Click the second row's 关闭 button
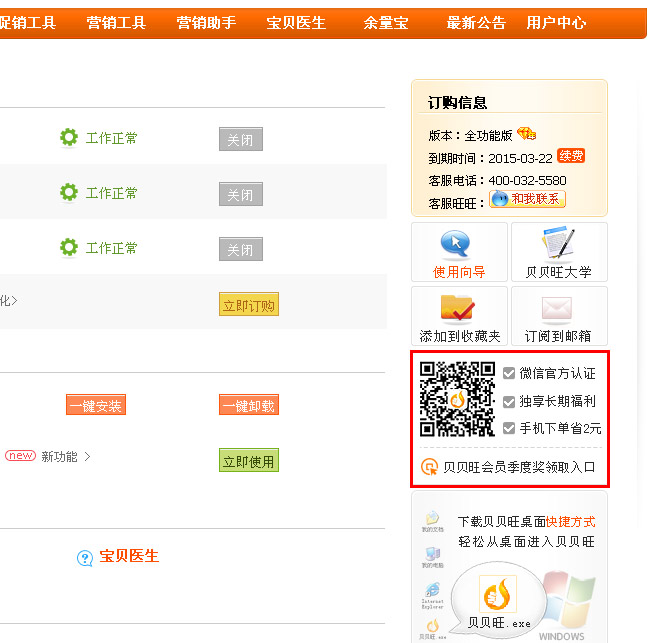This screenshot has height=643, width=650. [241, 194]
